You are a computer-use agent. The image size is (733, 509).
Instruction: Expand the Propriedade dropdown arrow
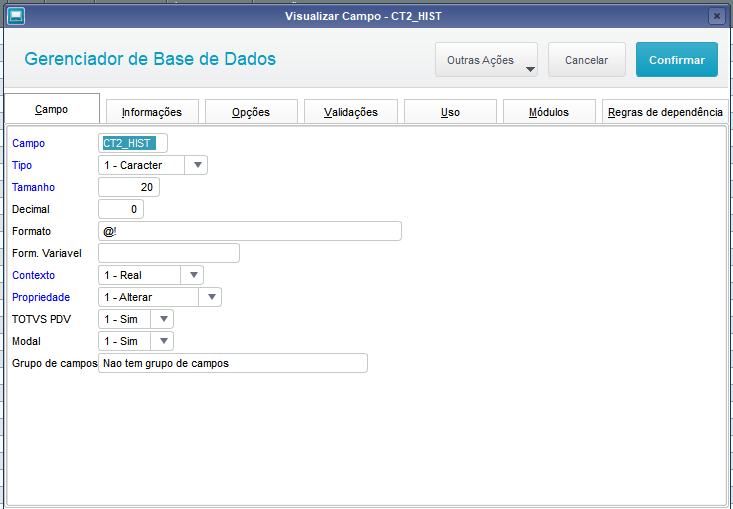pyautogui.click(x=211, y=297)
